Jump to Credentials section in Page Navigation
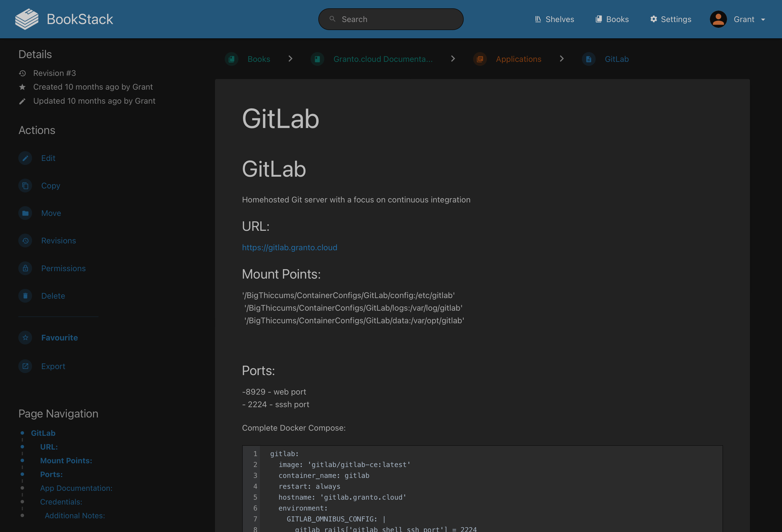 [x=61, y=502]
